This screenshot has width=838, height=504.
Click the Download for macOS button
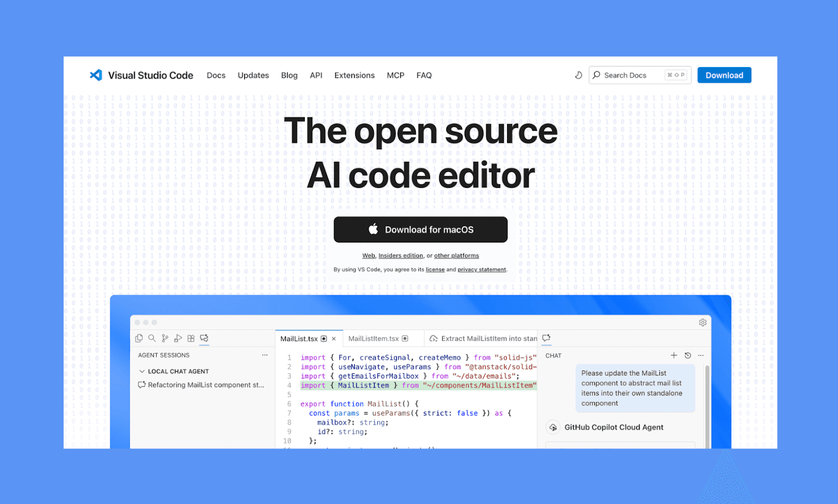[421, 229]
